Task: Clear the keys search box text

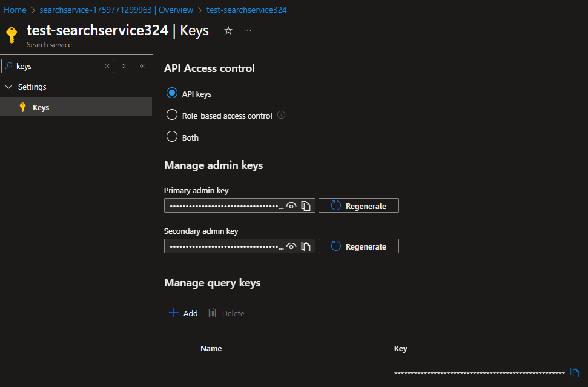Action: click(107, 66)
